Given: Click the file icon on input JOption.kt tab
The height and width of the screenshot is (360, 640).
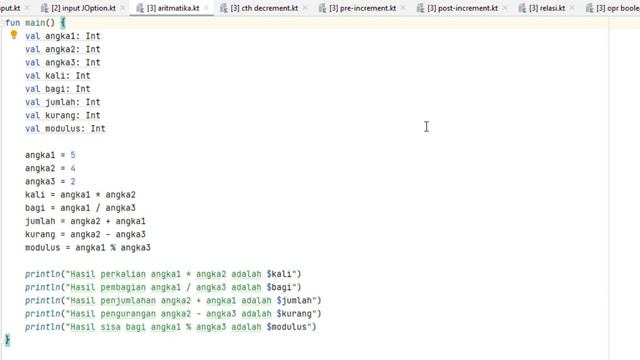Looking at the screenshot, I should 44,8.
